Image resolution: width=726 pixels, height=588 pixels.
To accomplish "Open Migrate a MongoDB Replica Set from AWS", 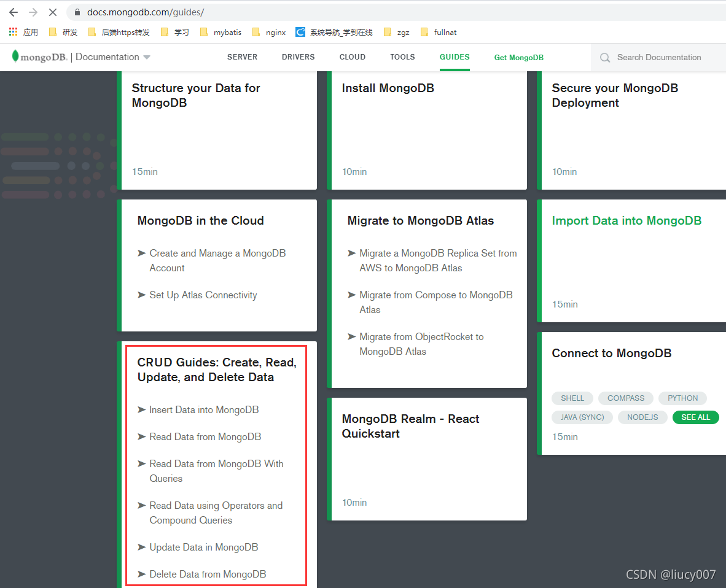I will click(x=438, y=260).
